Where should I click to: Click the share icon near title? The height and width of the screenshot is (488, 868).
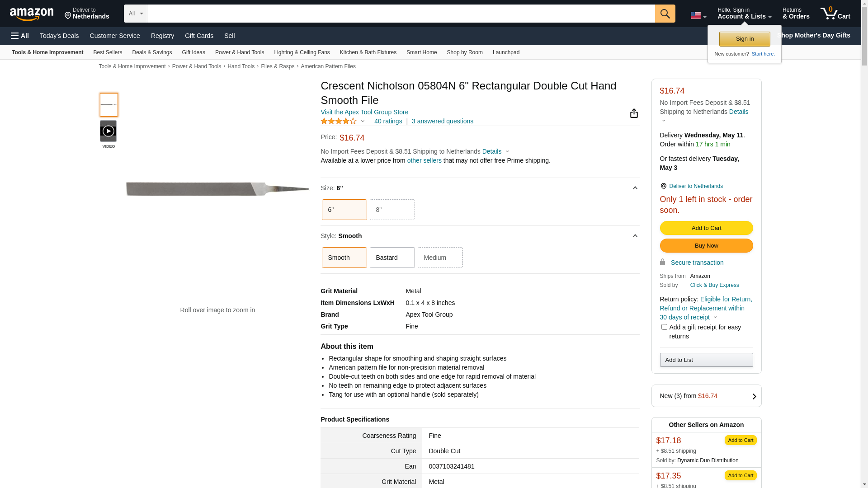pos(633,113)
